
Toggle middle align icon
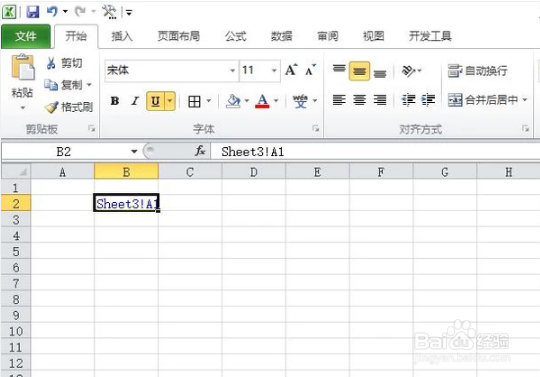point(359,71)
